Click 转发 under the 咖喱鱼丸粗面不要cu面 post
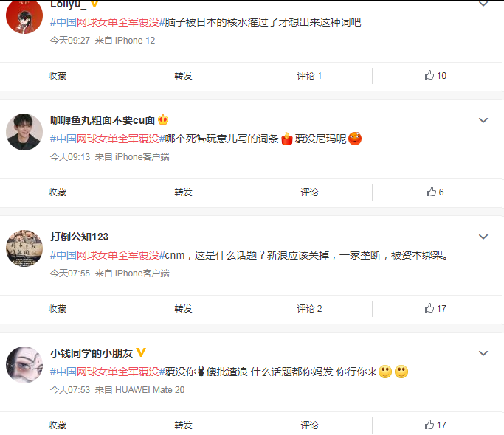This screenshot has height=435, width=504. pos(183,192)
